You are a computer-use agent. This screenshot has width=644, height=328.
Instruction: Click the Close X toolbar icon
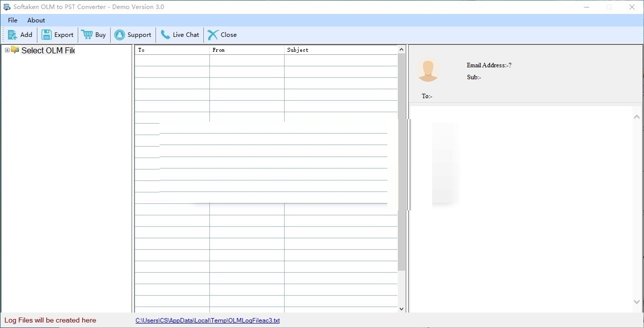213,35
